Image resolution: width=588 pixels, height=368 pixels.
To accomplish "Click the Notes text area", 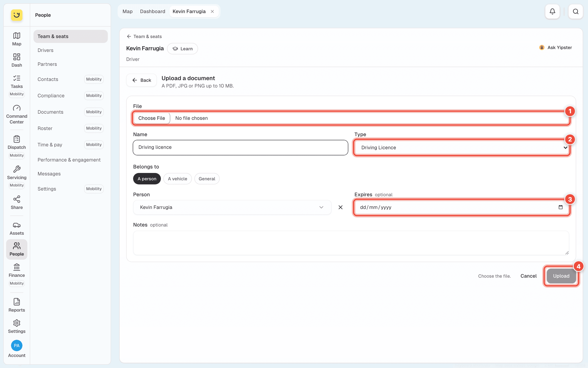I will click(351, 243).
